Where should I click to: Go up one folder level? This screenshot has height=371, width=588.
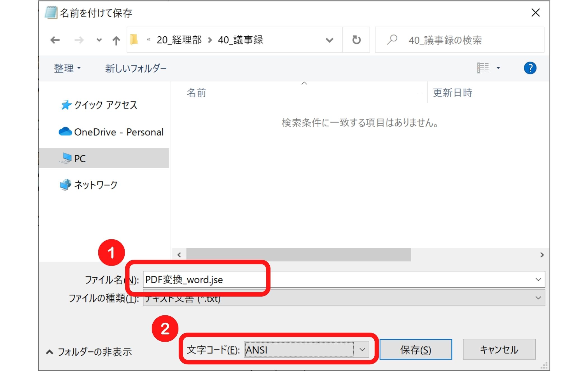click(116, 40)
